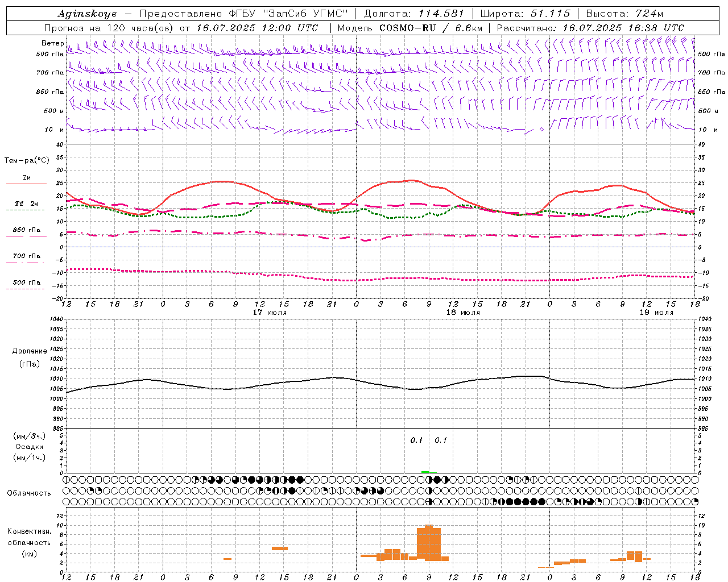Click the "(мм/3ч.)" precipitation unit label
Image resolution: width=728 pixels, height=582 pixels.
30,436
